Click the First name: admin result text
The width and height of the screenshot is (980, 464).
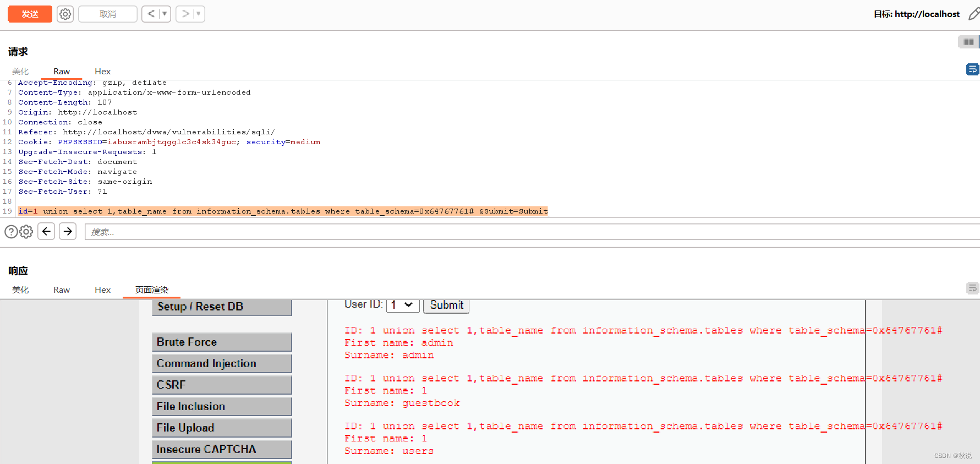(399, 343)
